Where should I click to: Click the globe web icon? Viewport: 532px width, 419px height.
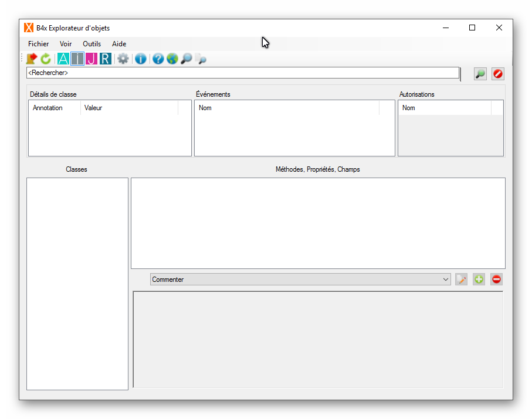(x=172, y=59)
